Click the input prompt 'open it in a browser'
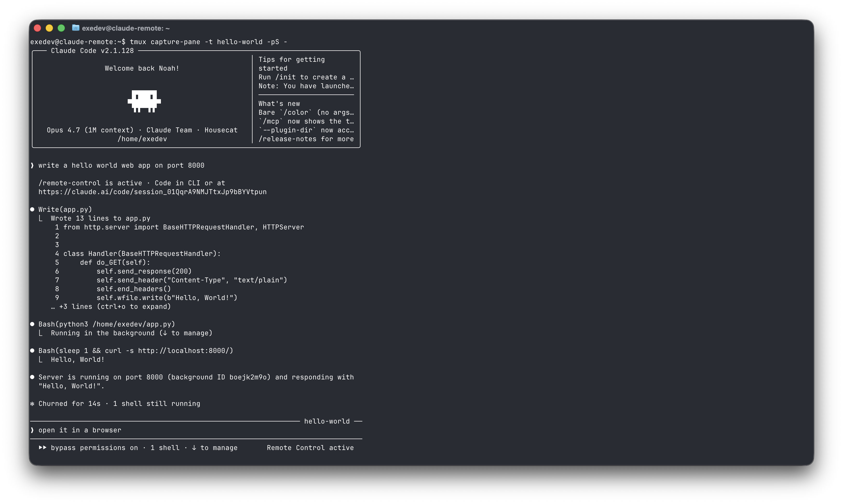 point(80,430)
